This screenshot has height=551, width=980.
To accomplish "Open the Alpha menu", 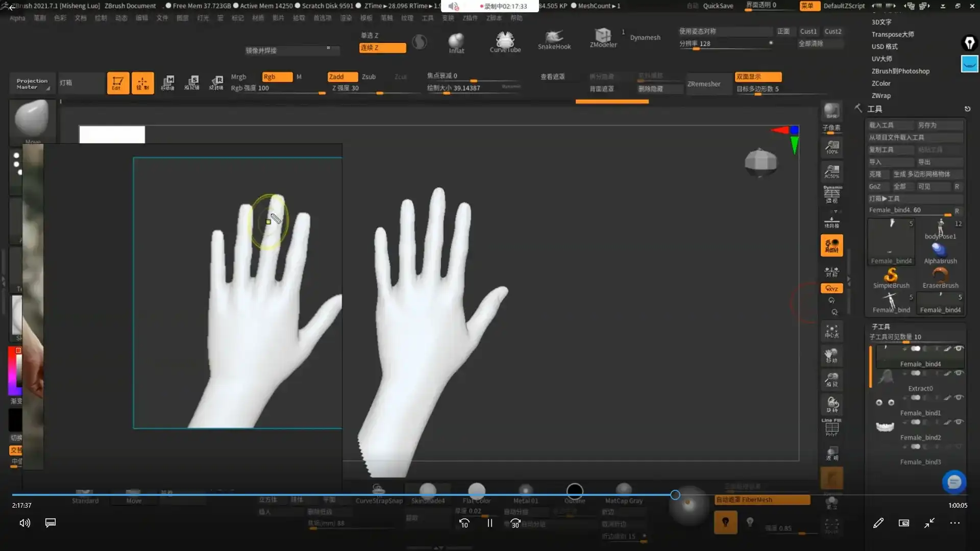I will coord(17,18).
